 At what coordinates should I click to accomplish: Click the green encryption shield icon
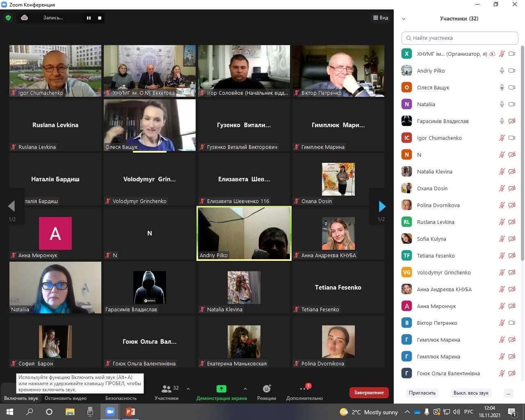(8, 18)
